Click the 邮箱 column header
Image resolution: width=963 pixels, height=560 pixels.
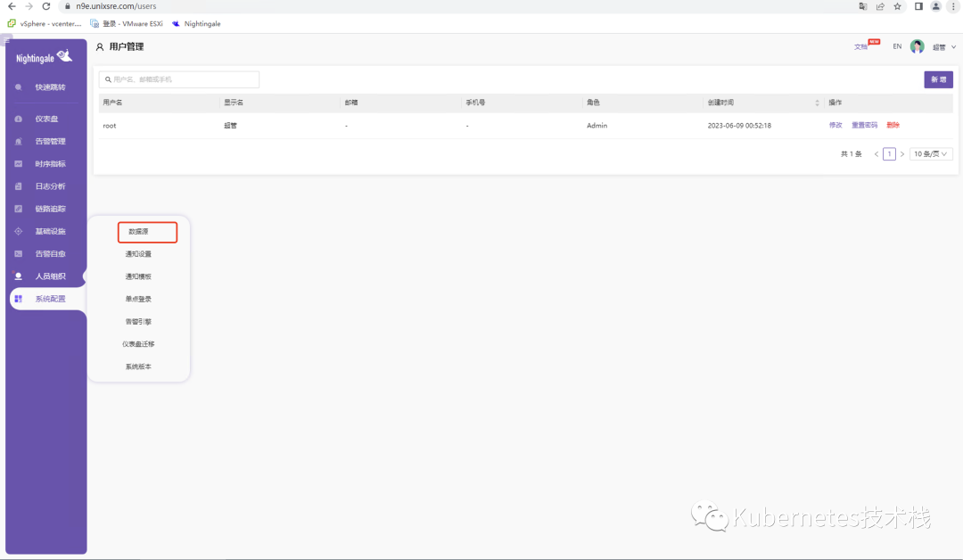351,103
